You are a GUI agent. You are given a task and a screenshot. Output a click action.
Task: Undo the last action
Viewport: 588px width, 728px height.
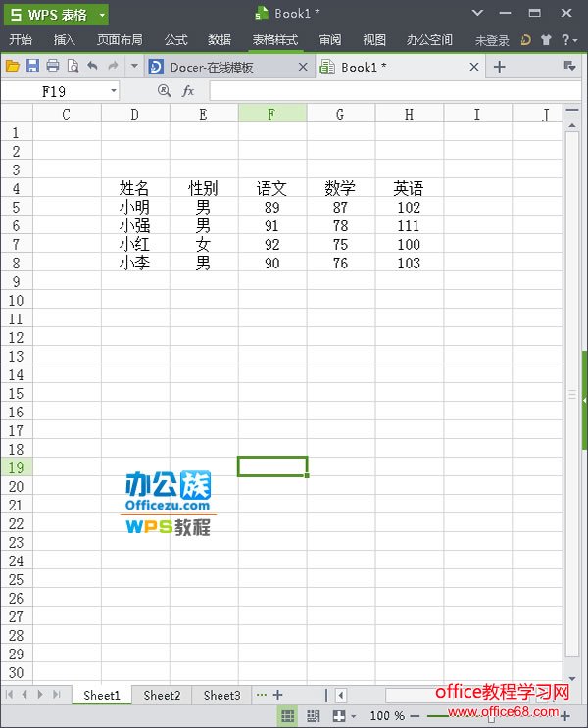coord(92,66)
